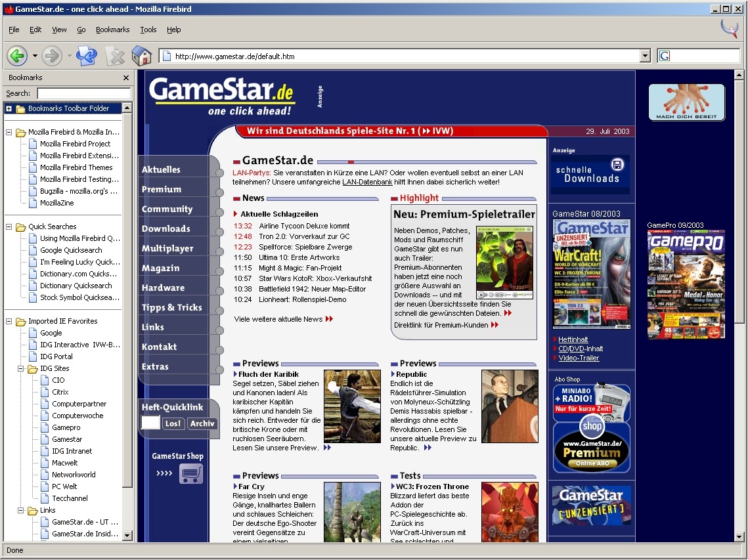
Task: Open the address bar URL dropdown
Action: (644, 55)
